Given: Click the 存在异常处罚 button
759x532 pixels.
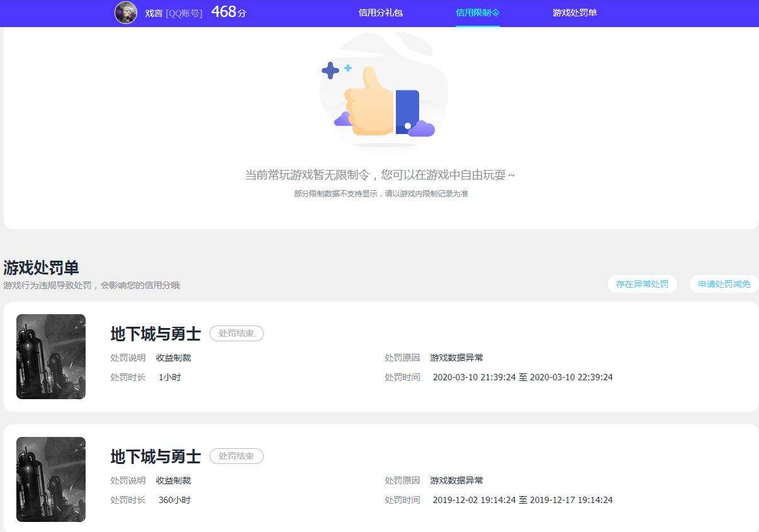Looking at the screenshot, I should coord(643,284).
